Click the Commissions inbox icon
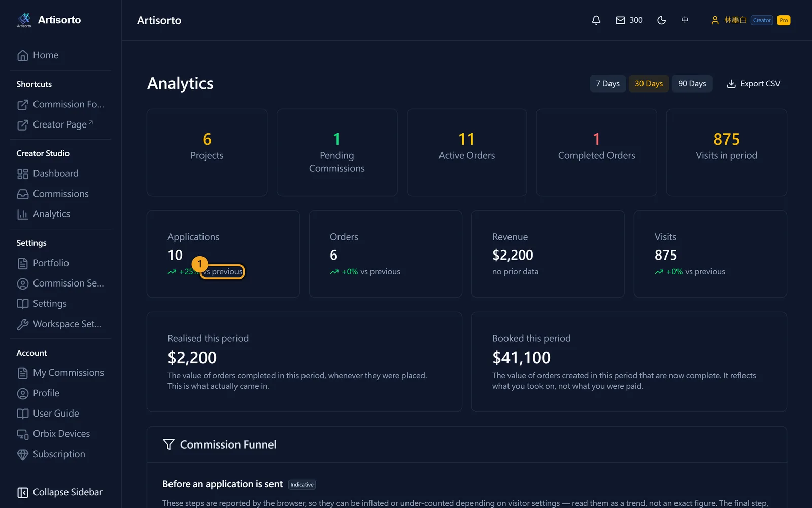 coord(23,194)
